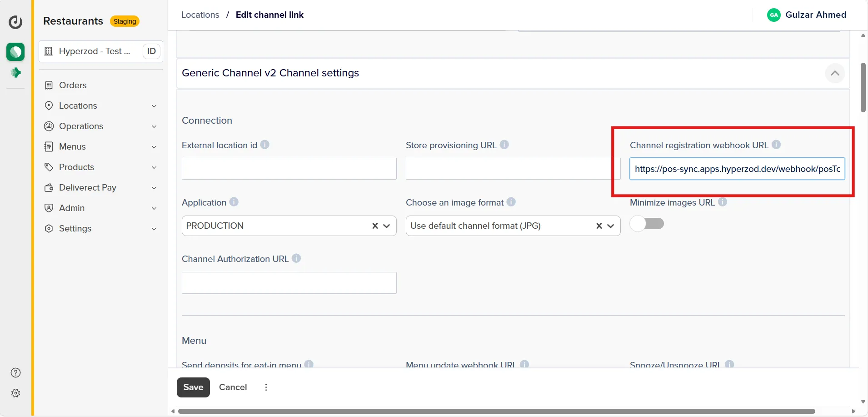868x417 pixels.
Task: Click the Deliverect logo icon
Action: (x=15, y=22)
